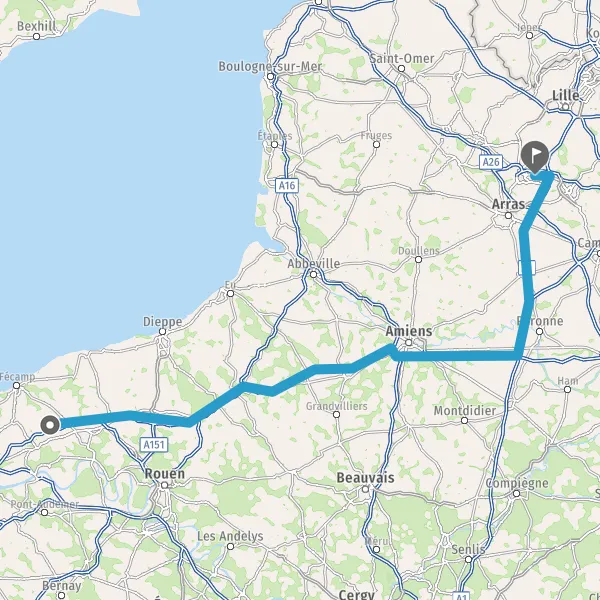Click the Dieppe town marker
600x600 pixels.
tap(162, 332)
